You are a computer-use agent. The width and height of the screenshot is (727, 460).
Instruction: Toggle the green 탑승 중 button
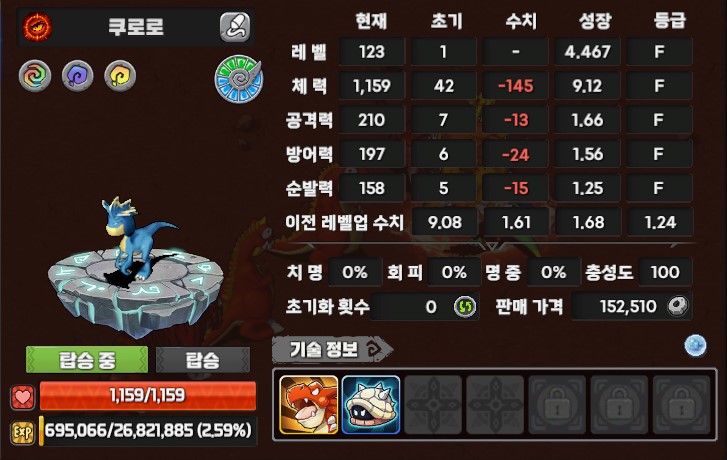point(87,360)
